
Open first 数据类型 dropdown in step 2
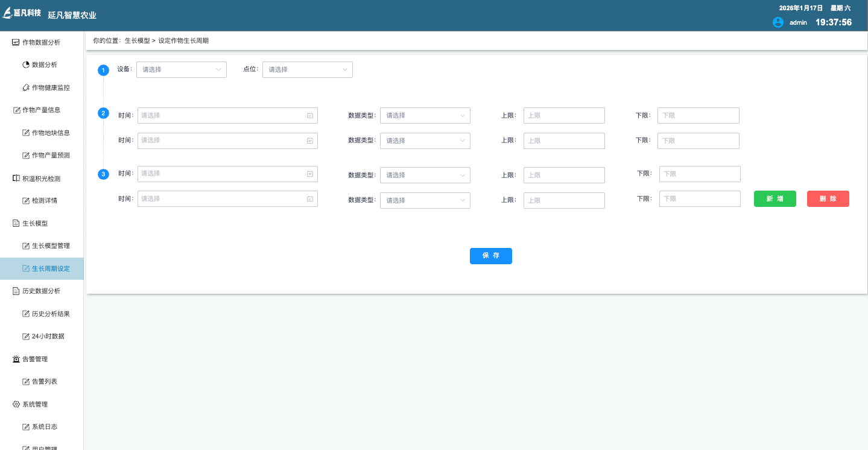425,115
